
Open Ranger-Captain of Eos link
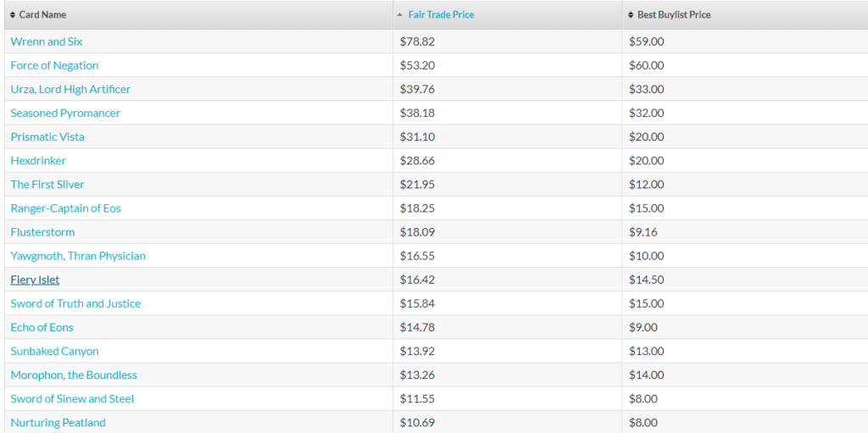point(65,208)
